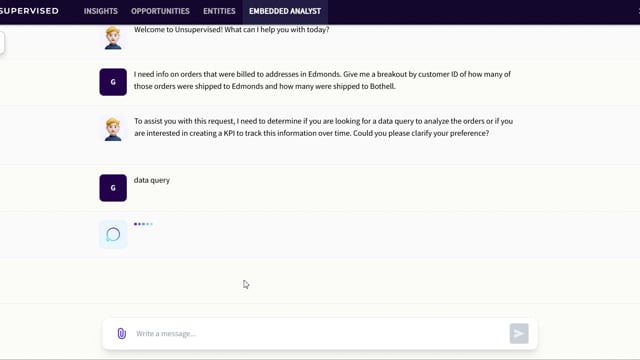Click the paperclip attachment icon

point(122,333)
